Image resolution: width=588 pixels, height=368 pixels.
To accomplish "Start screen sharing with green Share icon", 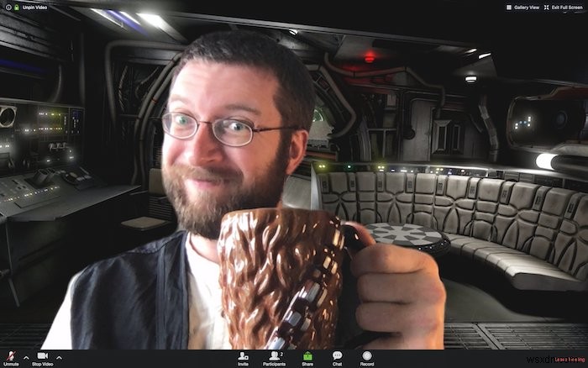I will [x=307, y=356].
